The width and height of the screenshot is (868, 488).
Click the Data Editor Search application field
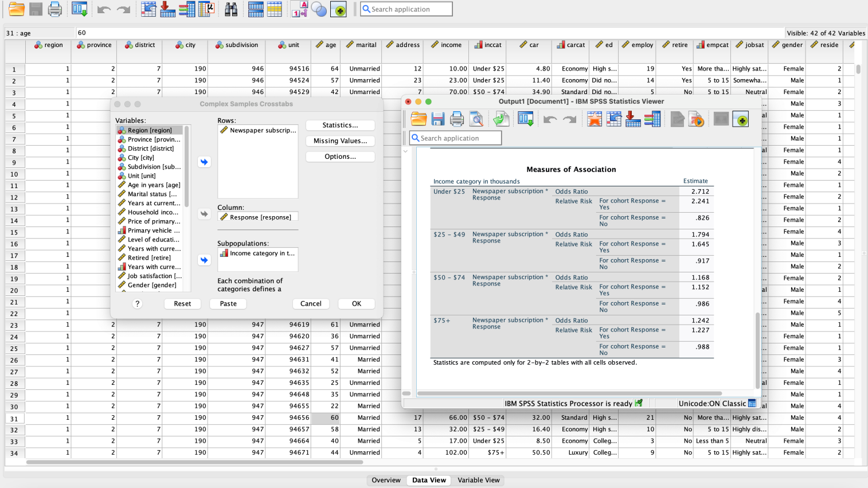pos(406,9)
